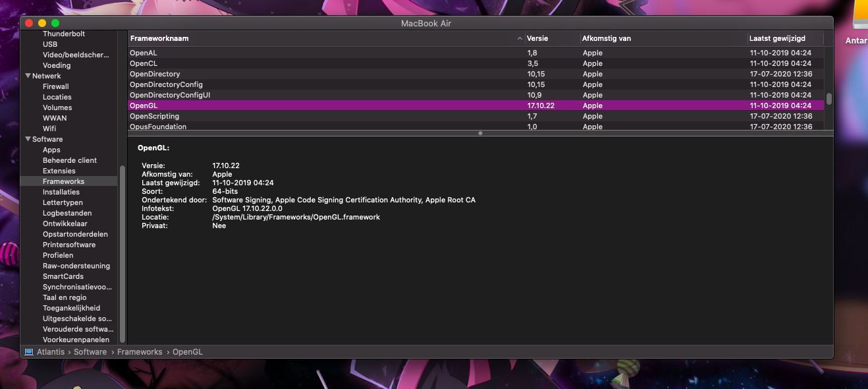Screen dimensions: 868x389
Task: Sort by Afkomstig van column header
Action: coord(664,38)
